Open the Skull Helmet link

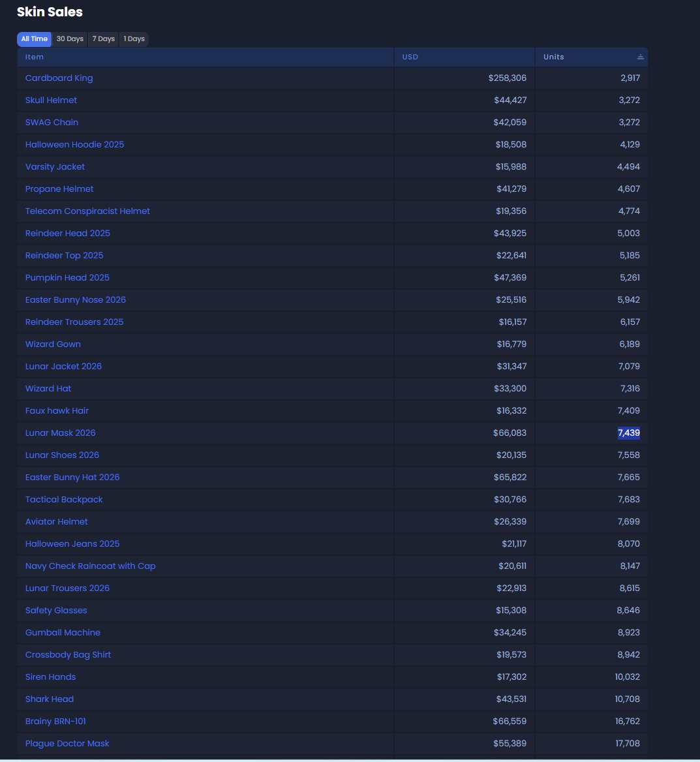click(x=51, y=100)
